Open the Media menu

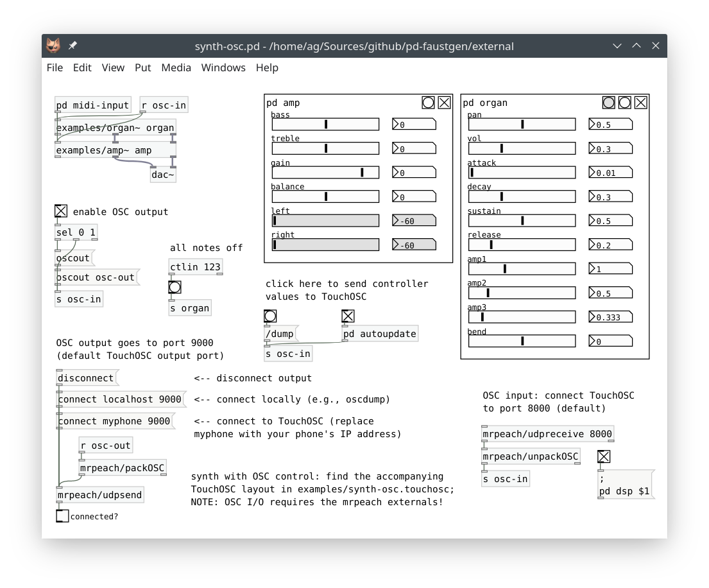(x=176, y=68)
